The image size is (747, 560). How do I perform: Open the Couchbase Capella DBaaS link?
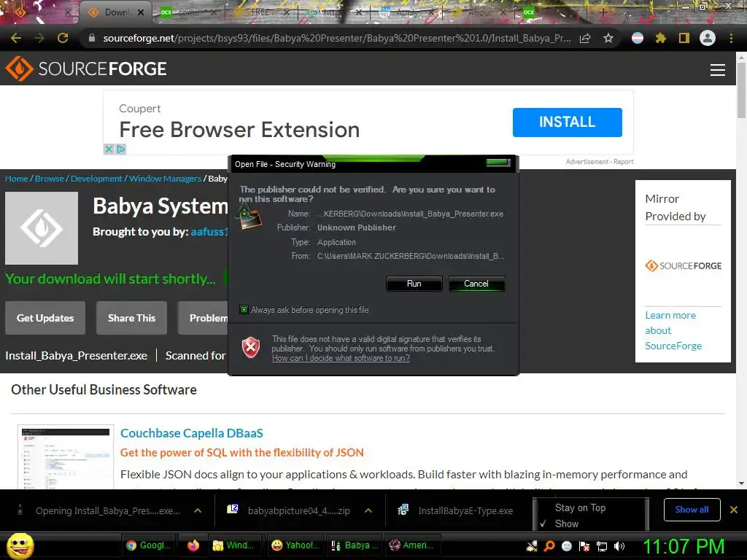point(192,433)
